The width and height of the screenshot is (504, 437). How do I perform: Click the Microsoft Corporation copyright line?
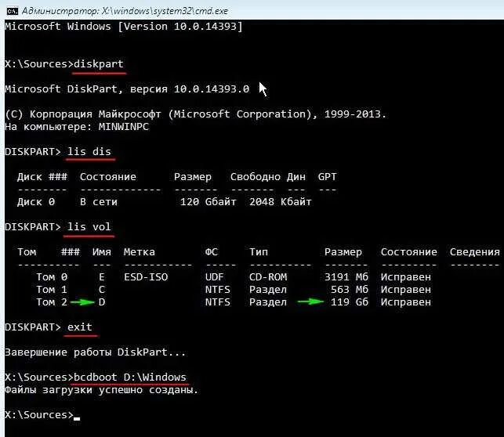195,114
